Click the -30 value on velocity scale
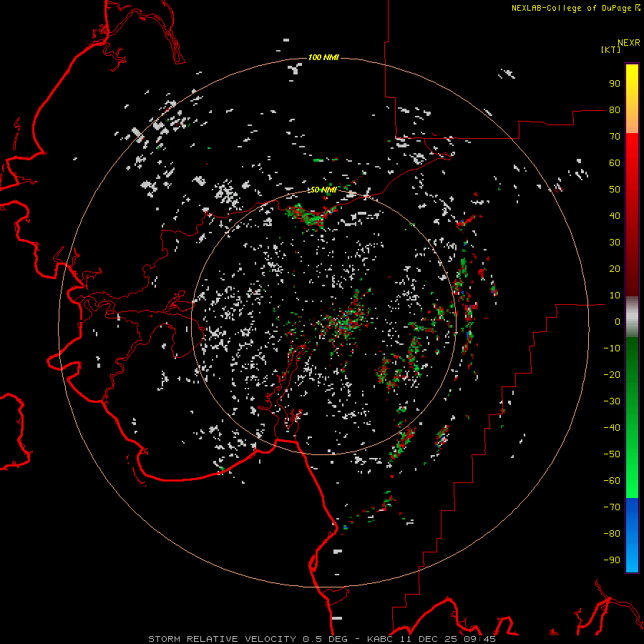Screen dimensions: 644x644 612,401
